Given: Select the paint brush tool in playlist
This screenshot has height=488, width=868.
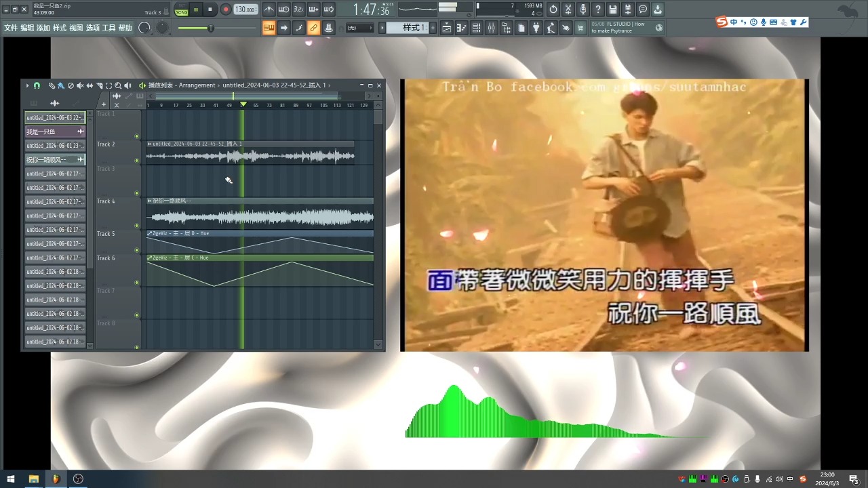Looking at the screenshot, I should pos(61,85).
